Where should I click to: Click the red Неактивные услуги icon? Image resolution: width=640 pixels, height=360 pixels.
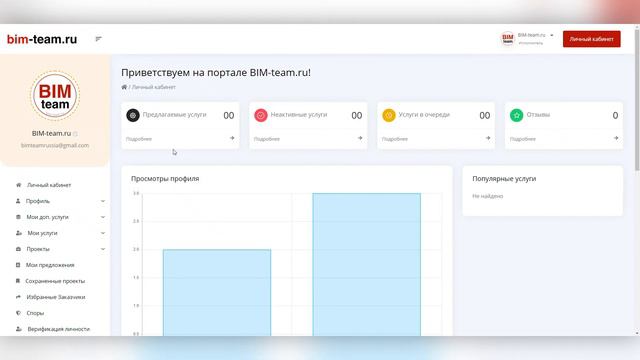(261, 116)
